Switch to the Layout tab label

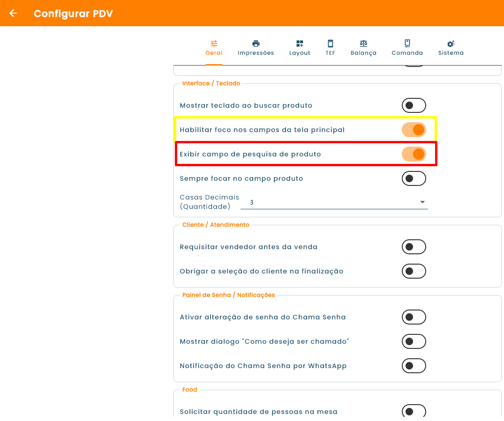[x=300, y=53]
